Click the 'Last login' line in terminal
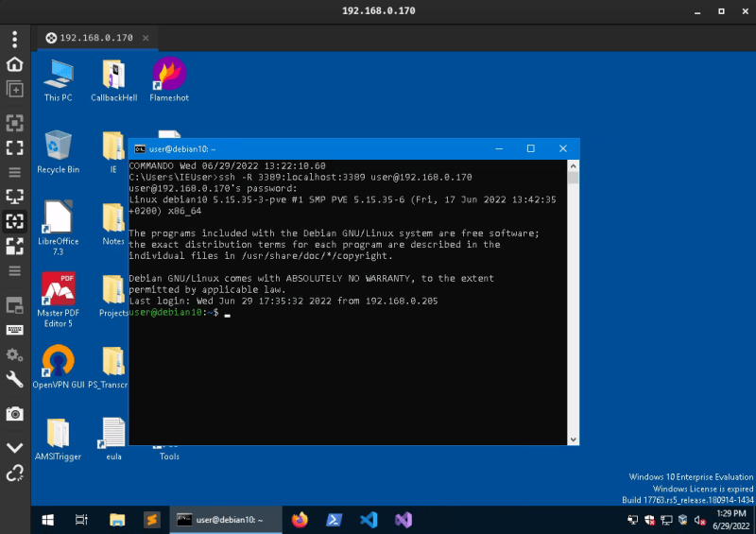The height and width of the screenshot is (534, 756). (283, 301)
